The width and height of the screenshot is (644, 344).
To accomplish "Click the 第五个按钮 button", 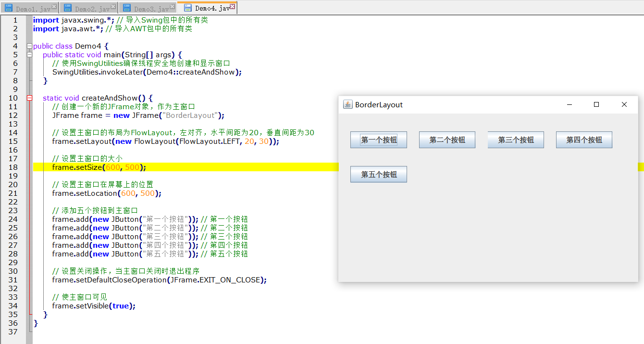I will [379, 174].
